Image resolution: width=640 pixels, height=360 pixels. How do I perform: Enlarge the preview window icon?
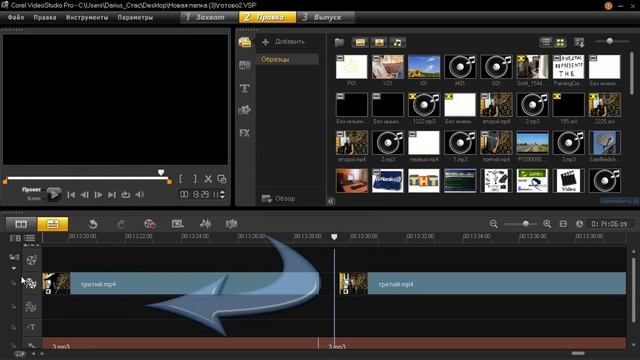(x=222, y=179)
